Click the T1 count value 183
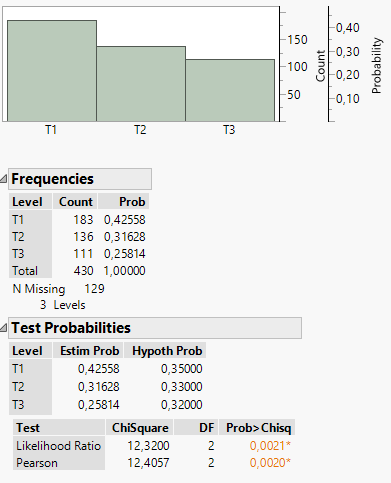The width and height of the screenshot is (391, 483). click(83, 220)
